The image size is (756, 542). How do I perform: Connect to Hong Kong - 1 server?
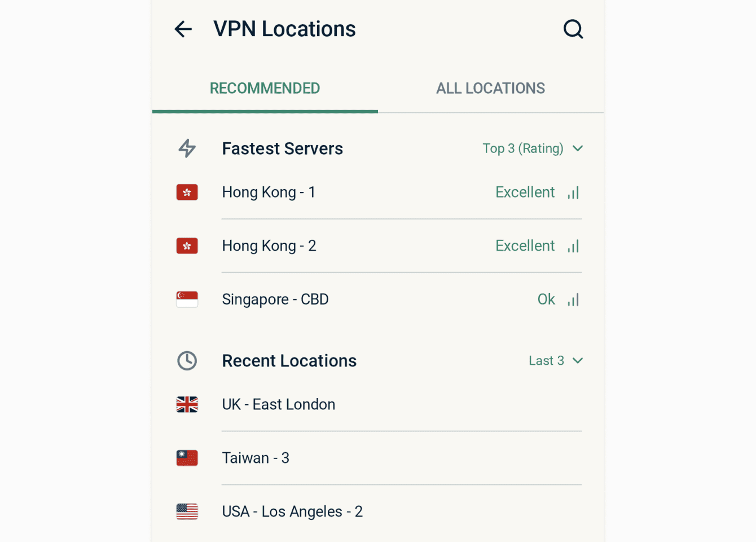(269, 193)
